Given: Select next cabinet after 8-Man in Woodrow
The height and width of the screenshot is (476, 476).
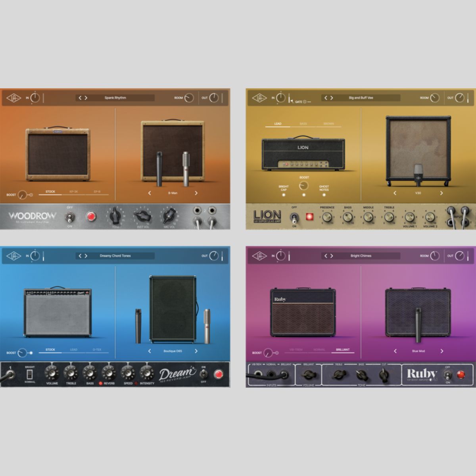Looking at the screenshot, I should 196,193.
